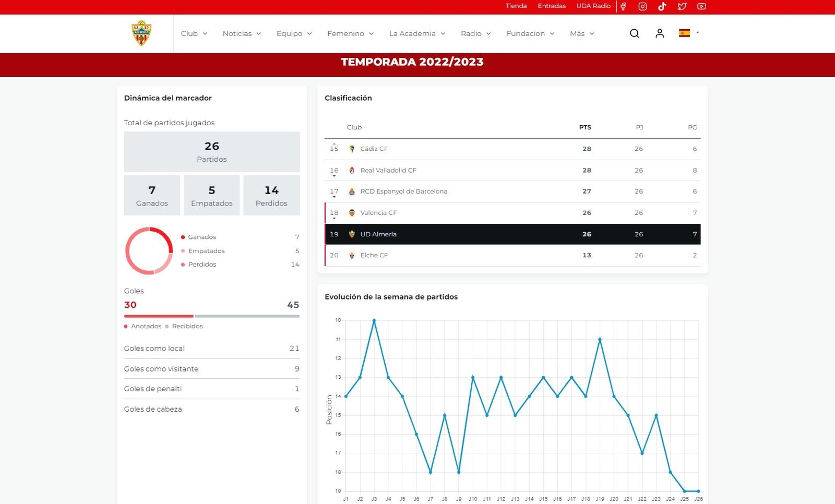Open the UDA Radio link
Viewport: 835px width, 504px height.
click(x=593, y=6)
